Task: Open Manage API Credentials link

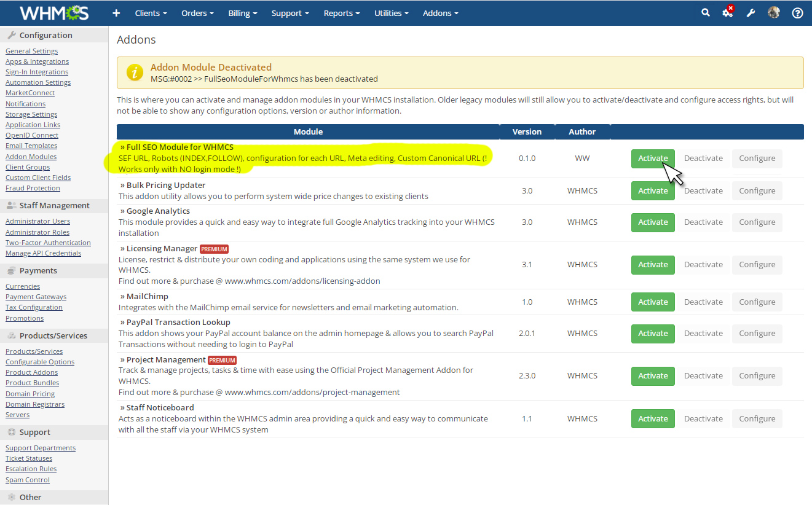Action: 43,253
